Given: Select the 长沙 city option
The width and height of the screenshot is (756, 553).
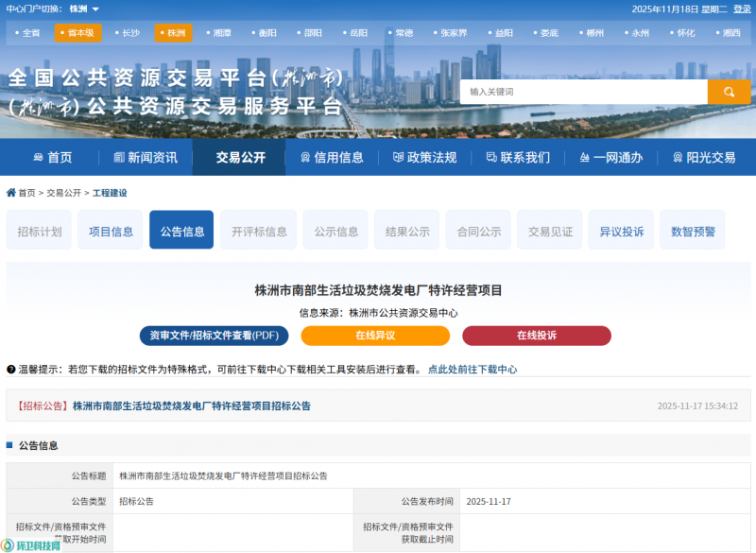Looking at the screenshot, I should pyautogui.click(x=129, y=33).
